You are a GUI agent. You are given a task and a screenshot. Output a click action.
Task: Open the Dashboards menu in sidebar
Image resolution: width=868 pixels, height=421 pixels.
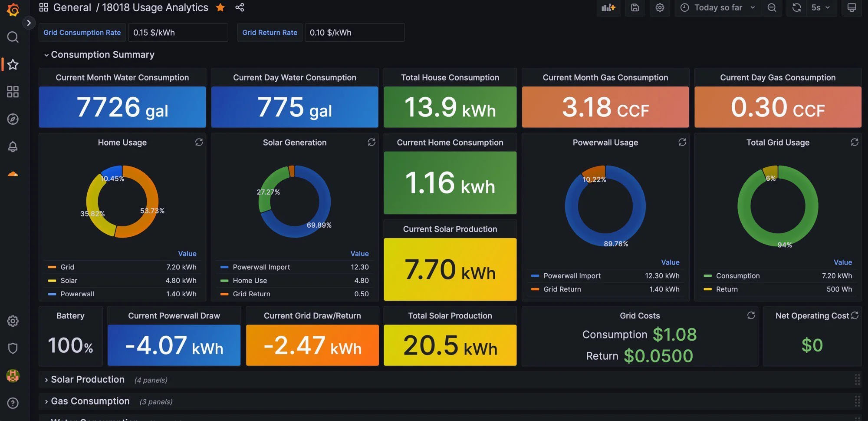[x=13, y=92]
